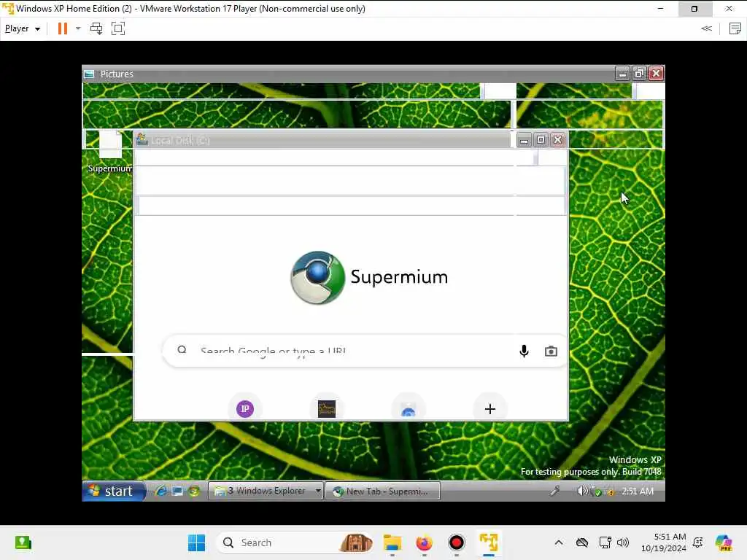This screenshot has height=560, width=747.
Task: Open Firefox on the host taskbar
Action: point(424,542)
